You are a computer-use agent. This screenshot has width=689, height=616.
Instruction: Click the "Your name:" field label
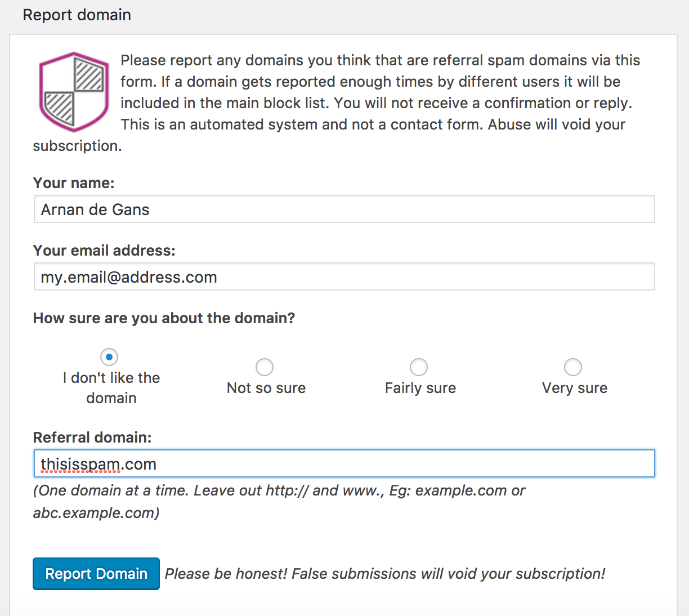[x=74, y=183]
